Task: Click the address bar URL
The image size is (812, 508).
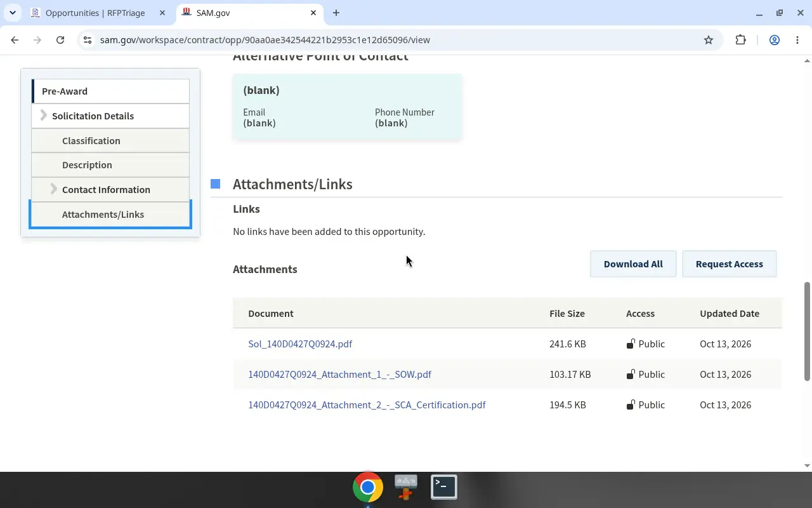Action: click(265, 39)
